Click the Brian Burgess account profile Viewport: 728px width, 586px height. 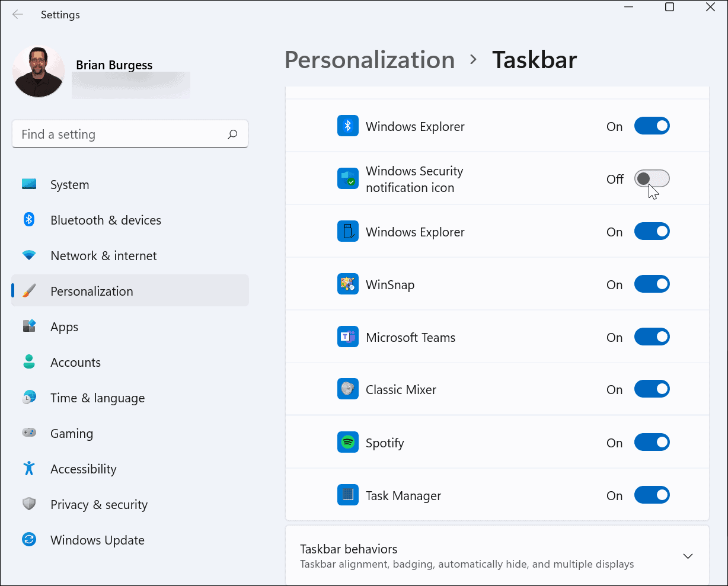114,65
